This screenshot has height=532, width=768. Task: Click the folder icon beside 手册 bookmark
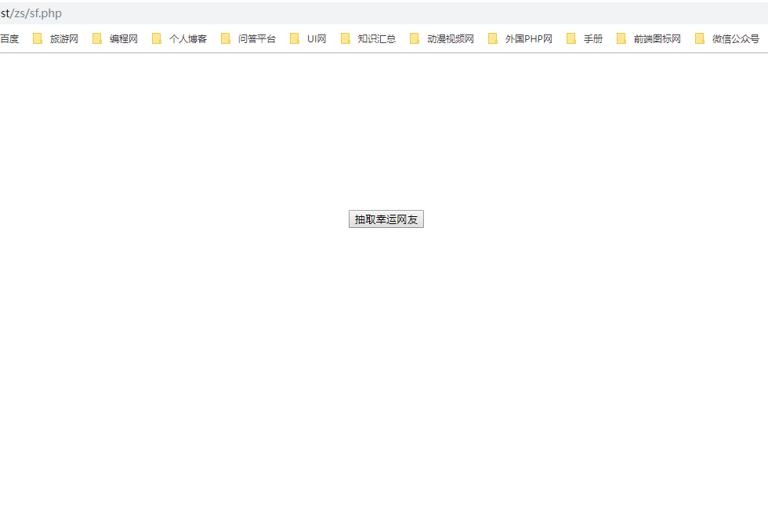pyautogui.click(x=571, y=38)
